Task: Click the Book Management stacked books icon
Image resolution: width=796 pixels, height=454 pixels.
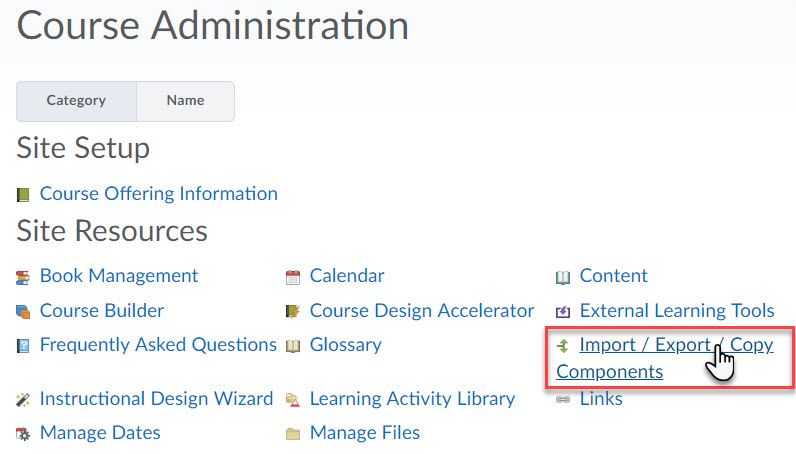Action: coord(23,277)
